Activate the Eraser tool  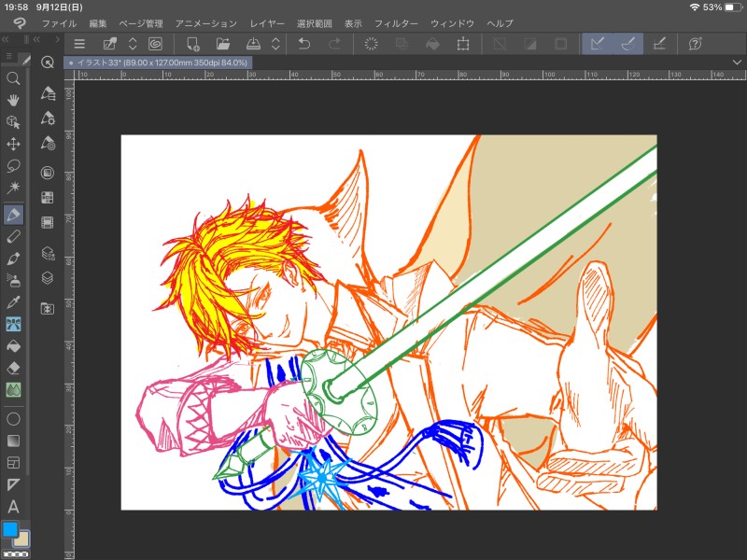tap(13, 367)
